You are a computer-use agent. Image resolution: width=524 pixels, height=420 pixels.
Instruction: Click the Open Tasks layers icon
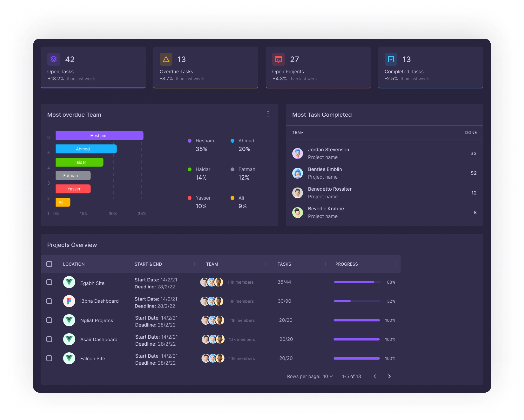pos(53,59)
